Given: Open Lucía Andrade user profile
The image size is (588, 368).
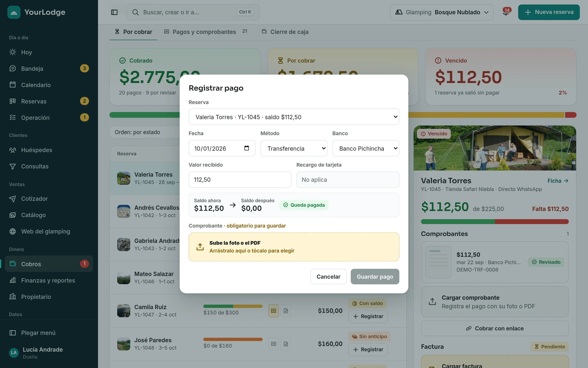Looking at the screenshot, I should (x=49, y=353).
